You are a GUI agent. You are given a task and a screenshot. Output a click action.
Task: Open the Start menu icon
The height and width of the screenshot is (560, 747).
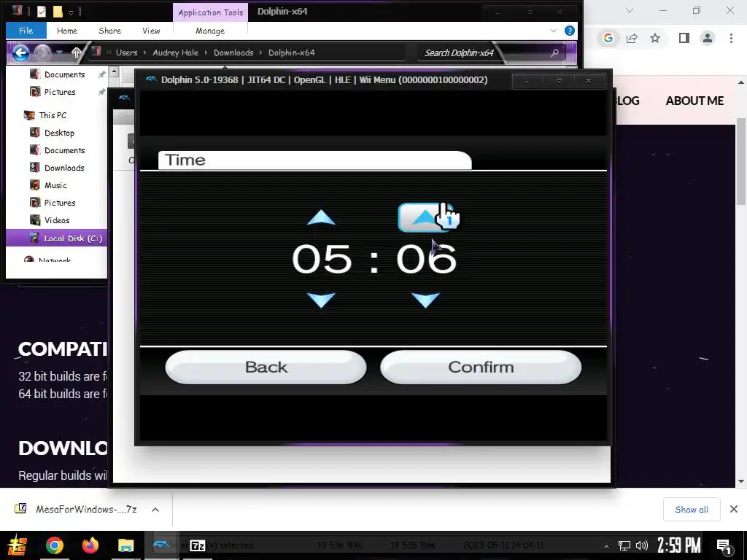(17, 545)
